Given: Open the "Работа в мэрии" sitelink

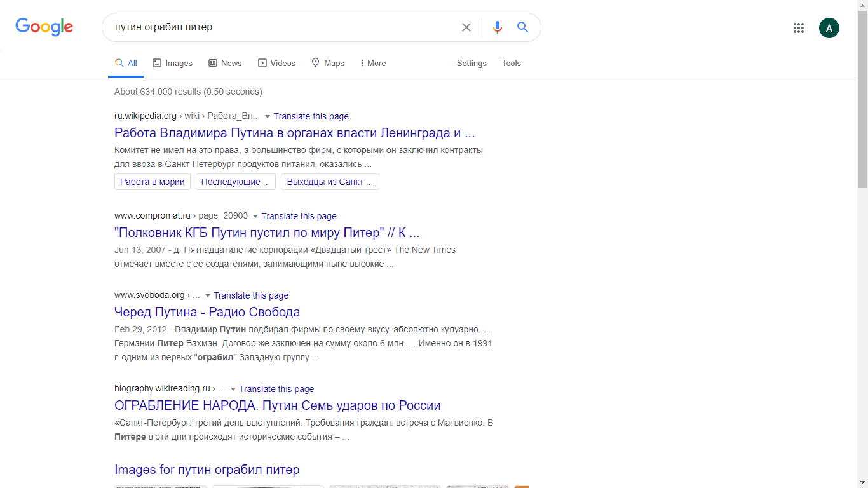Looking at the screenshot, I should 153,182.
